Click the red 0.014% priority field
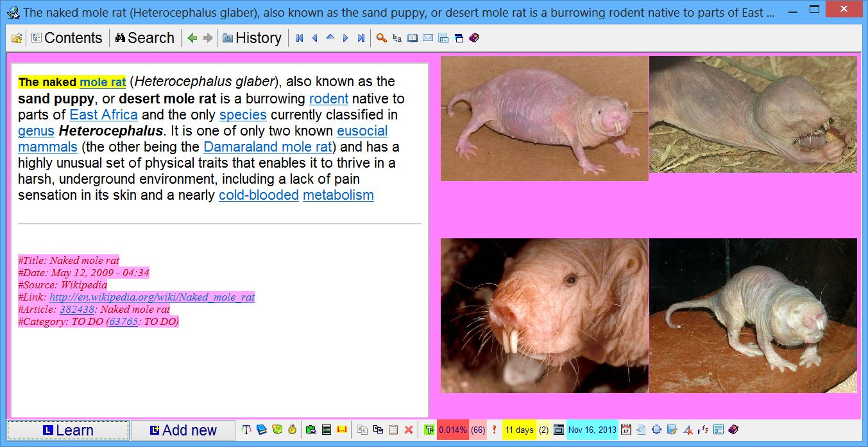This screenshot has height=447, width=868. point(453,430)
